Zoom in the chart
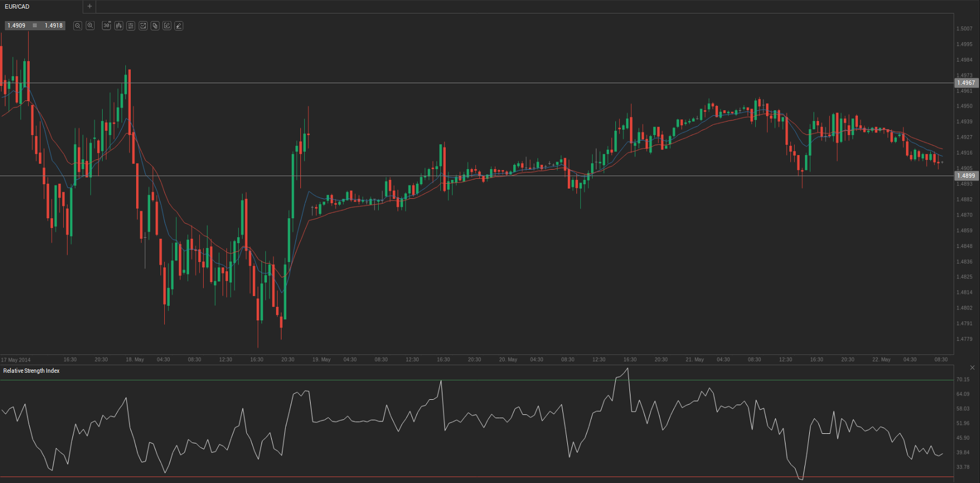The height and width of the screenshot is (483, 980). (90, 25)
